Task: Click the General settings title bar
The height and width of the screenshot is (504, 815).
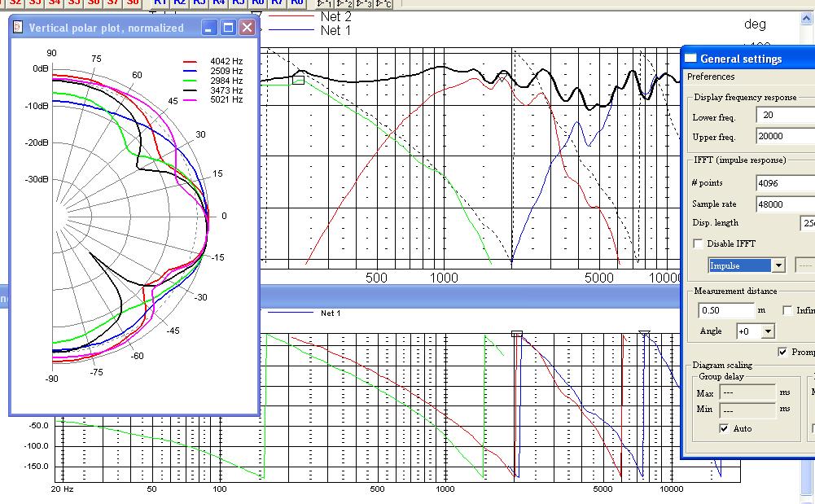Action: tap(747, 59)
